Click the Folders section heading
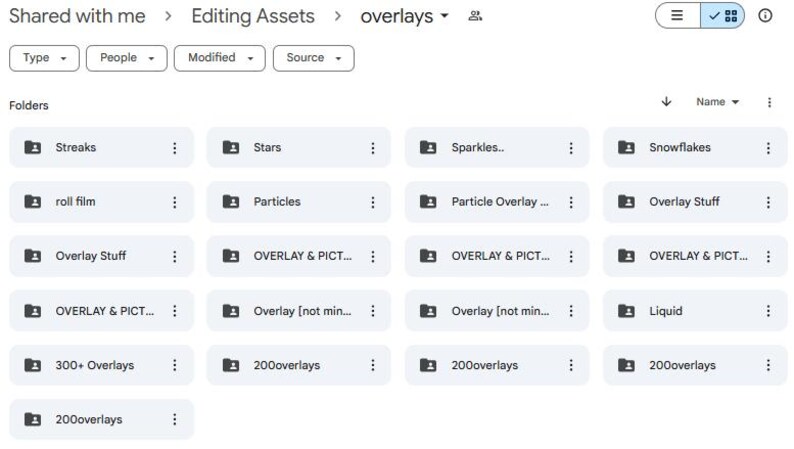The image size is (794, 449). tap(29, 105)
